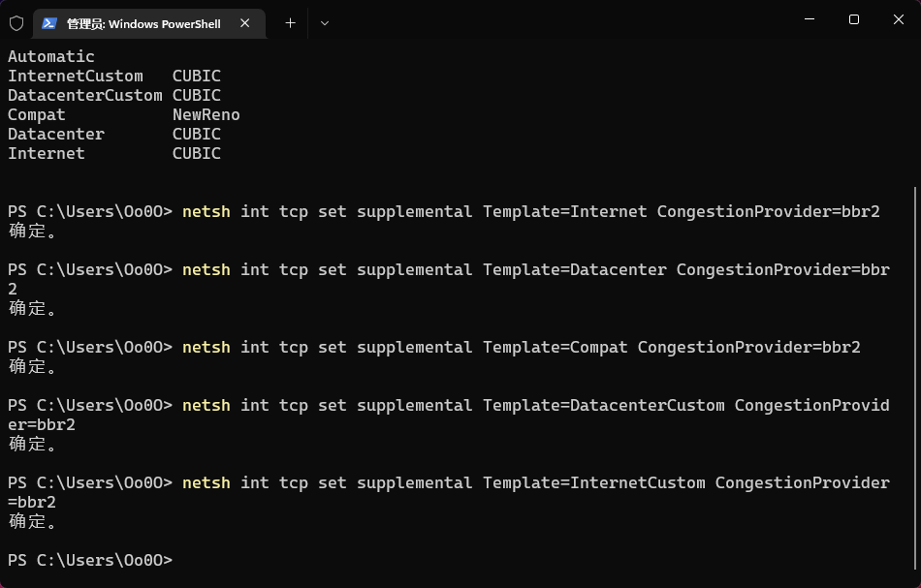Expand the new tab profile dropdown chevron
The height and width of the screenshot is (588, 921).
point(325,23)
